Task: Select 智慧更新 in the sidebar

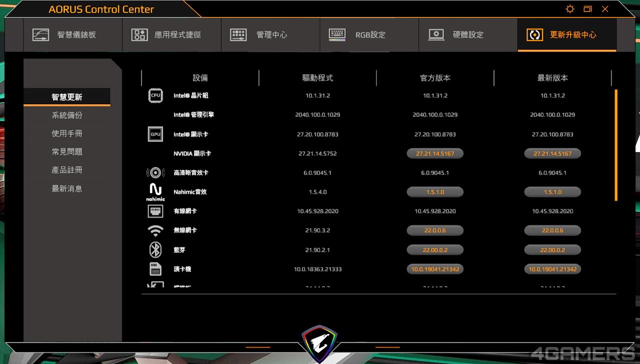Action: click(x=67, y=97)
